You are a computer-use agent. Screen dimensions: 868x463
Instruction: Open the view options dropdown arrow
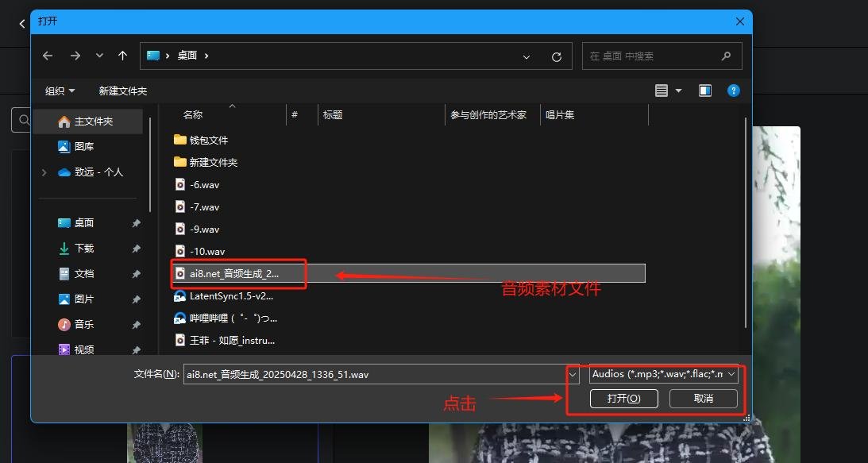coord(681,90)
